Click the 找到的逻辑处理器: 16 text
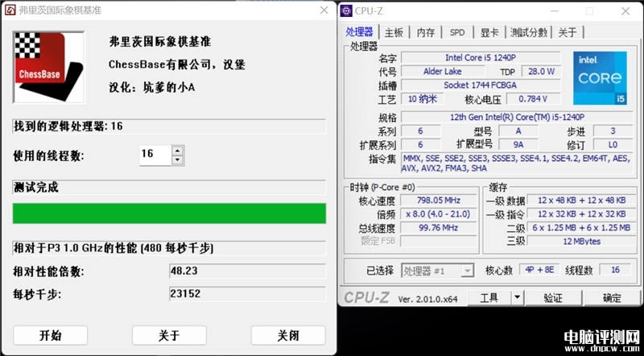This screenshot has width=644, height=356. pyautogui.click(x=68, y=126)
